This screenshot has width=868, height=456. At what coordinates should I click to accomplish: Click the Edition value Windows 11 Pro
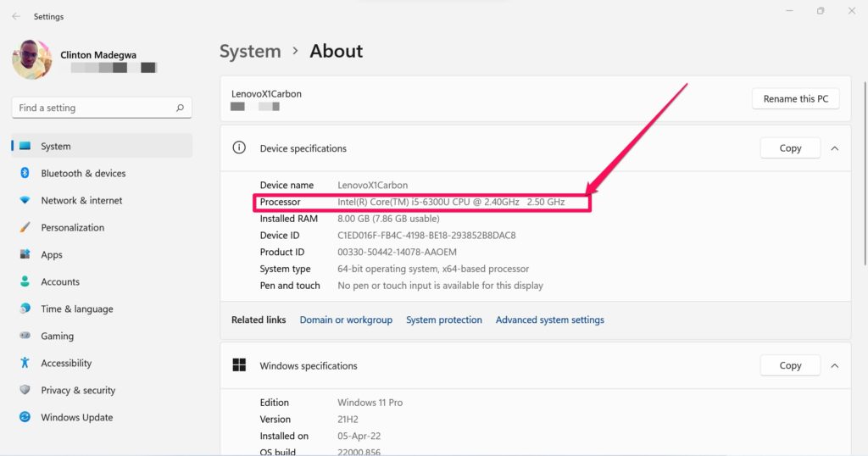[x=370, y=403]
